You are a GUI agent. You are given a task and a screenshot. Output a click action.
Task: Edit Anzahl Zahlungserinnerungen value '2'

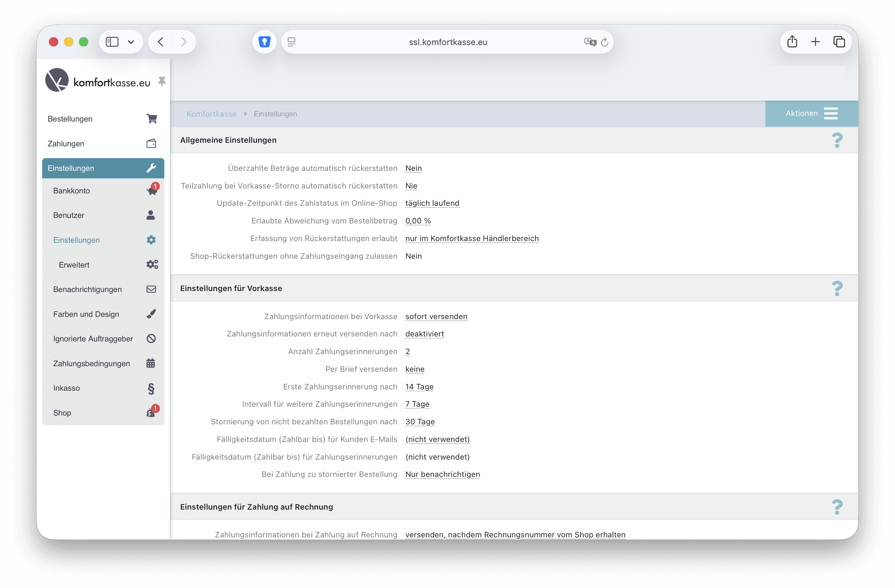point(408,351)
